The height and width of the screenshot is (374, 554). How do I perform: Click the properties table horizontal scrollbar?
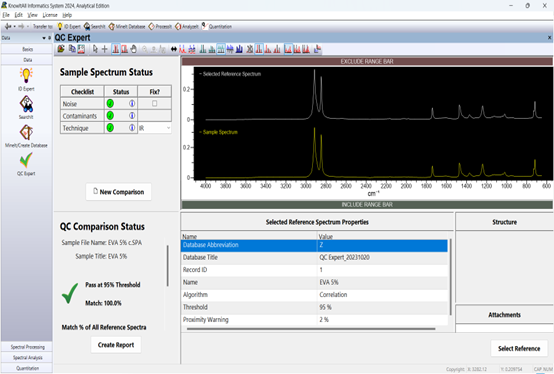pos(311,329)
